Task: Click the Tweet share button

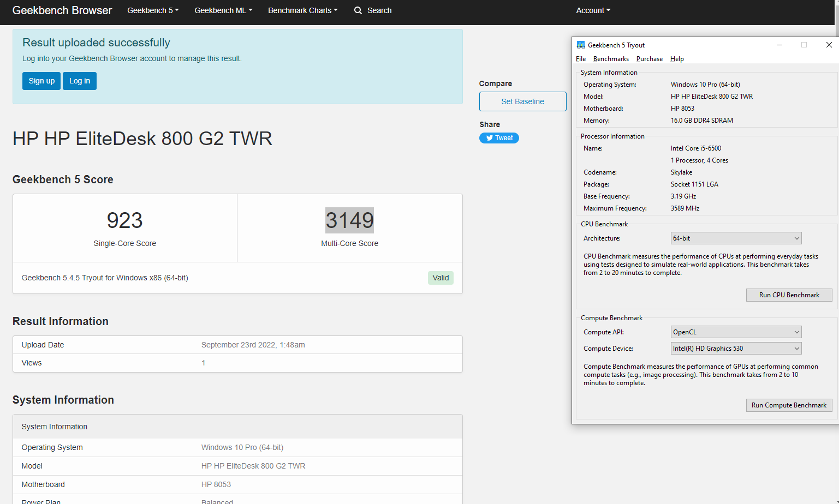Action: pyautogui.click(x=499, y=138)
